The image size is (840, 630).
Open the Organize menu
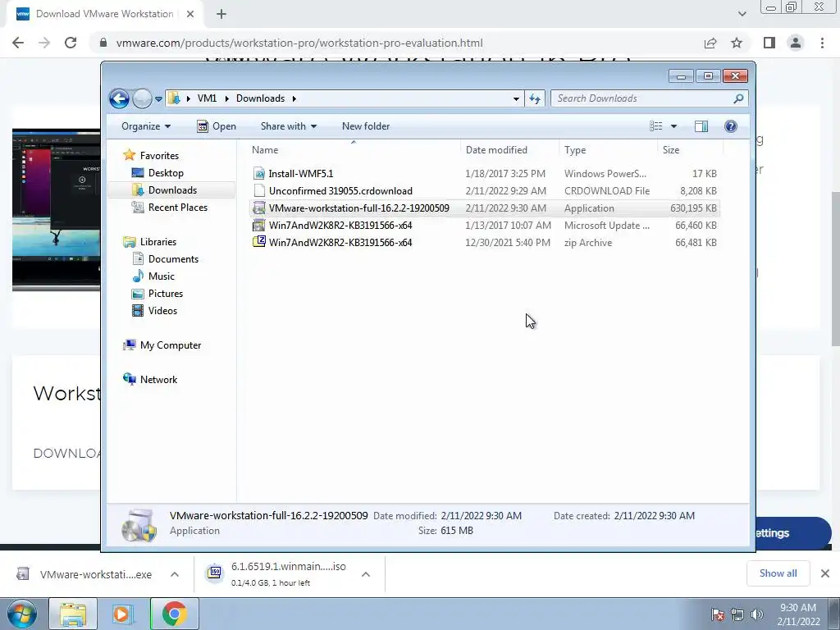point(146,126)
